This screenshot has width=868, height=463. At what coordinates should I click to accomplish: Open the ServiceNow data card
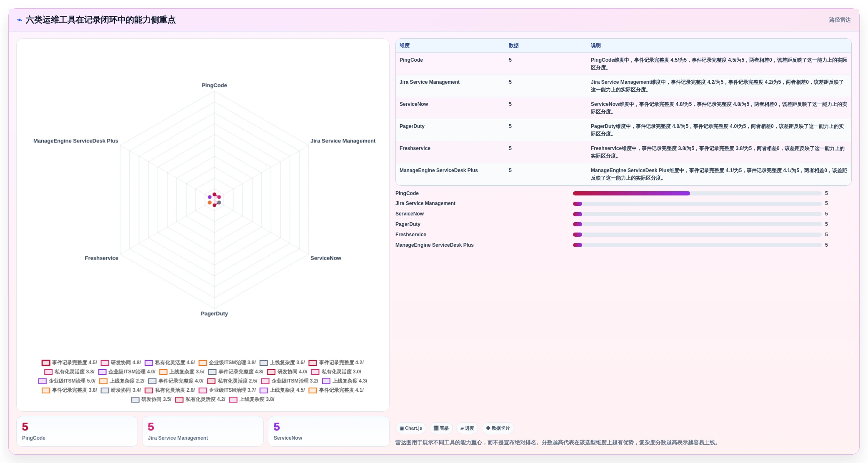[x=329, y=431]
